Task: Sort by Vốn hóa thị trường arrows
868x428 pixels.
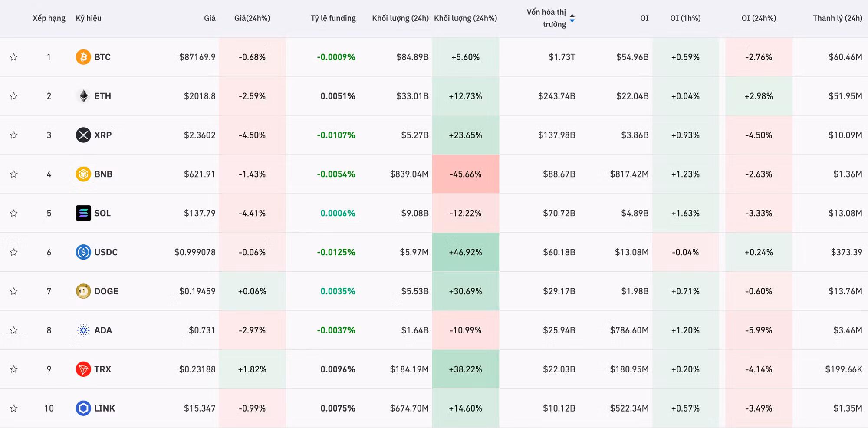Action: [572, 18]
